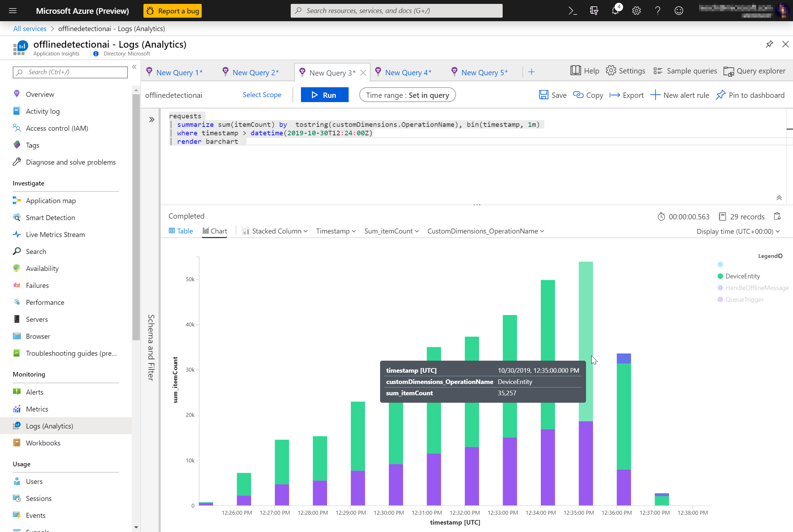The width and height of the screenshot is (793, 532).
Task: Expand the Schema and Filter pane
Action: click(x=152, y=120)
